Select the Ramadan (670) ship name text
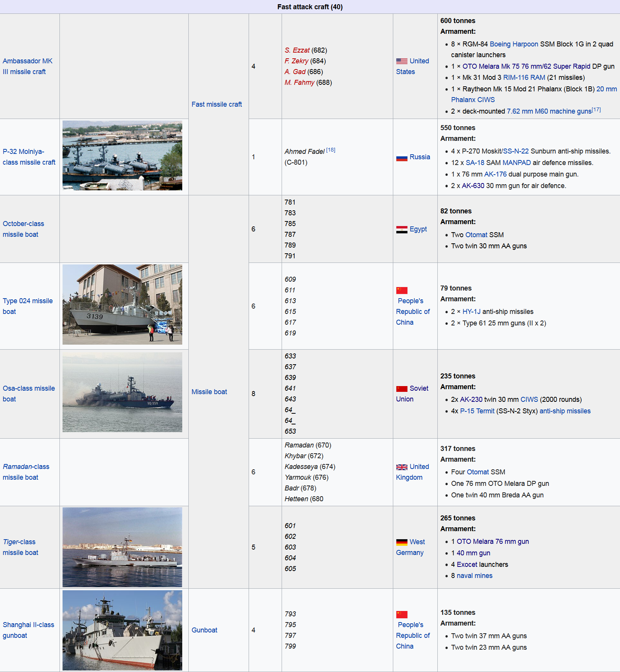The height and width of the screenshot is (672, 620). (x=308, y=445)
